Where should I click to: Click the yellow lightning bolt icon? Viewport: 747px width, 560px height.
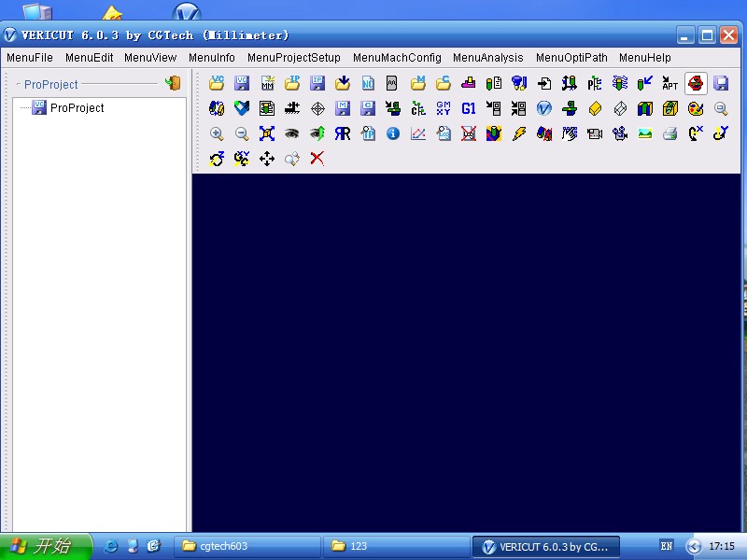[519, 133]
